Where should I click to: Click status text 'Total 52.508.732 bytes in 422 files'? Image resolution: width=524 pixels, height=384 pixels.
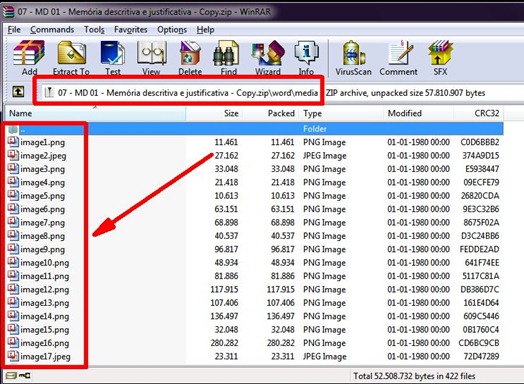click(x=414, y=376)
